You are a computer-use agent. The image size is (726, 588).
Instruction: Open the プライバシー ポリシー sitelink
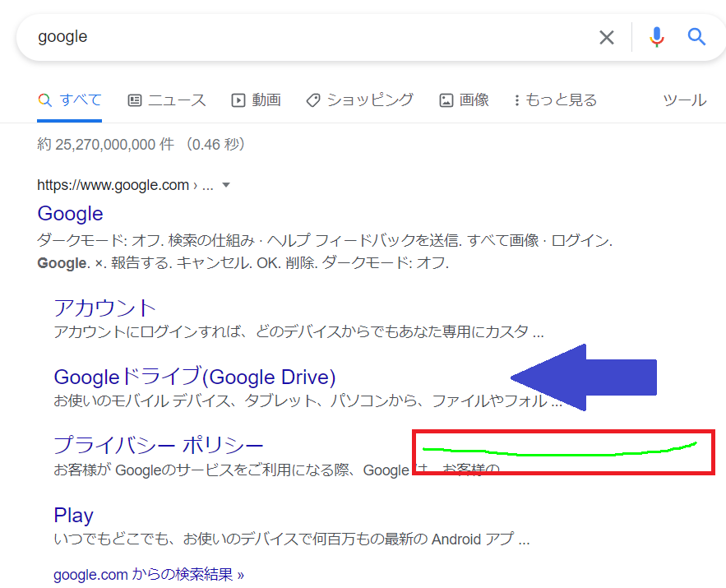click(159, 445)
